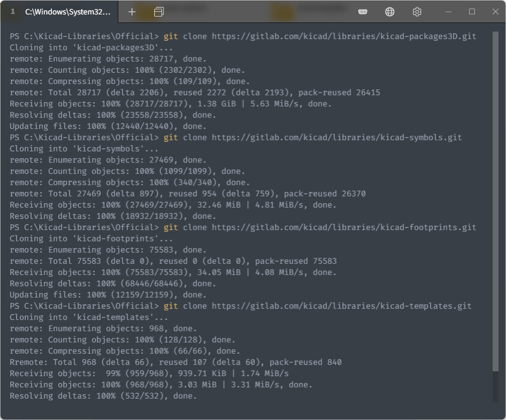The image size is (506, 420).
Task: Open the keyboard icon in title bar
Action: [x=362, y=12]
